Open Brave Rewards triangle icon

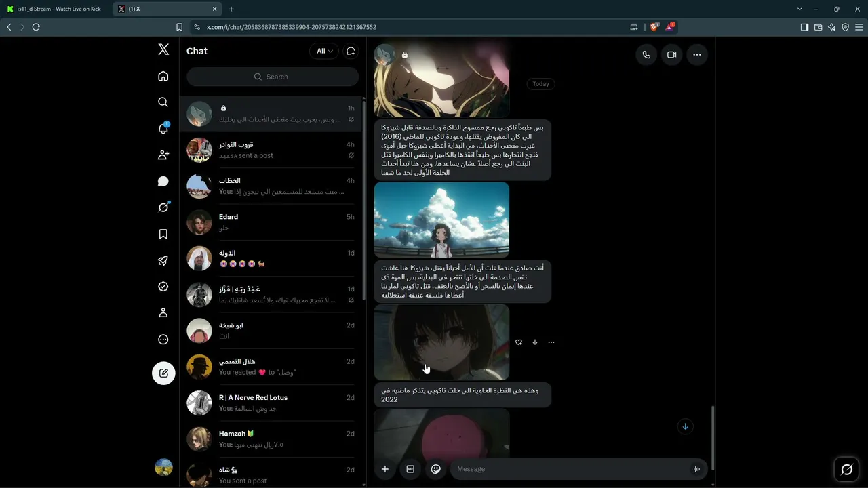670,27
